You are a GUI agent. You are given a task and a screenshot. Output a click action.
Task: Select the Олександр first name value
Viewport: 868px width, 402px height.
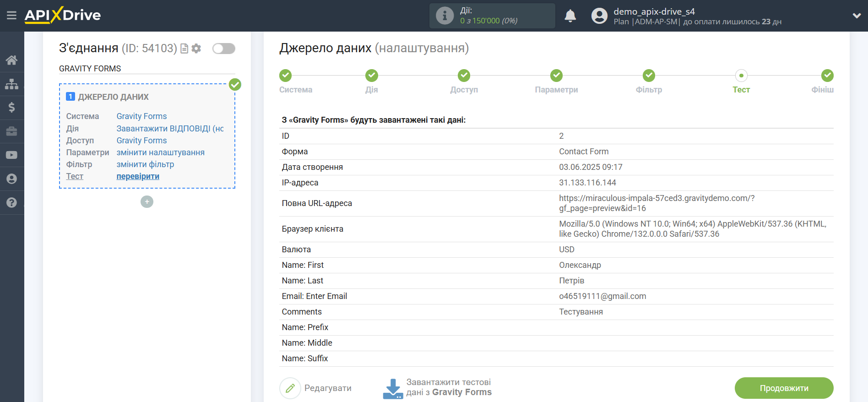[x=580, y=265]
